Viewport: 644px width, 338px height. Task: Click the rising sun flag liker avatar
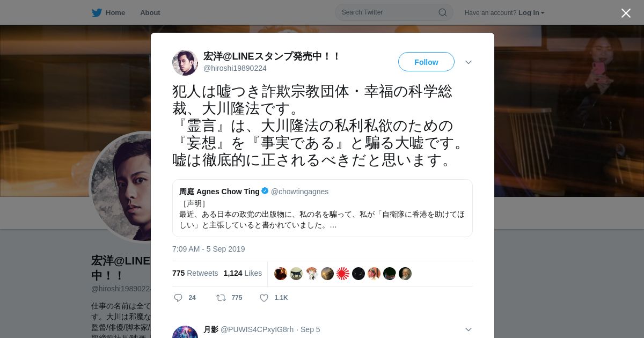tap(343, 274)
